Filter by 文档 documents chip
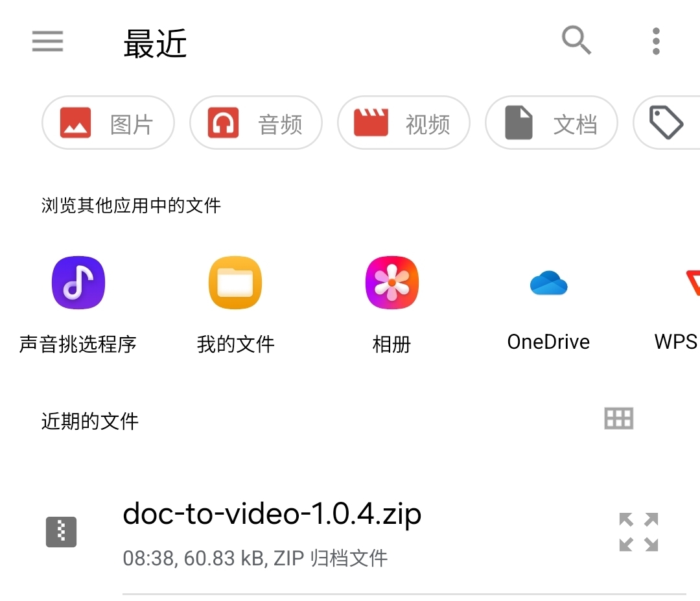The height and width of the screenshot is (601, 700). click(x=552, y=123)
